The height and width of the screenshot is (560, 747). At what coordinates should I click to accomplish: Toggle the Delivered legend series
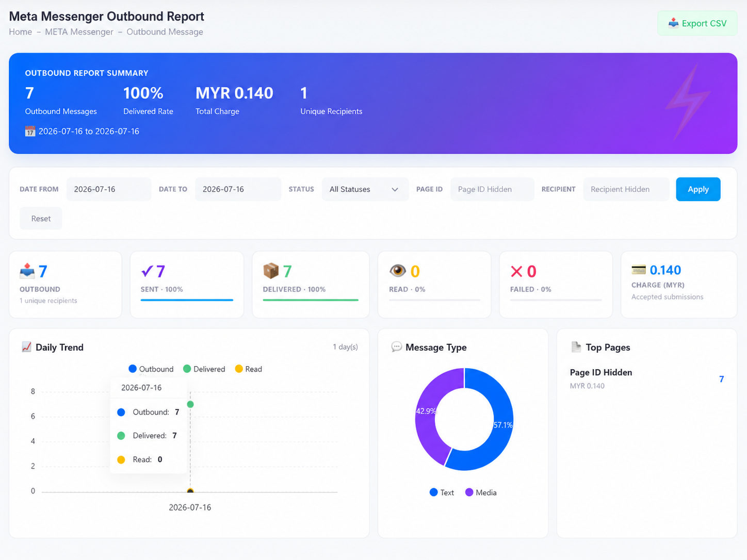click(x=204, y=369)
